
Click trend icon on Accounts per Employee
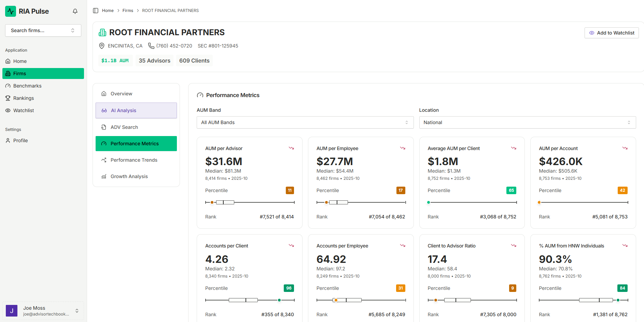(x=403, y=245)
